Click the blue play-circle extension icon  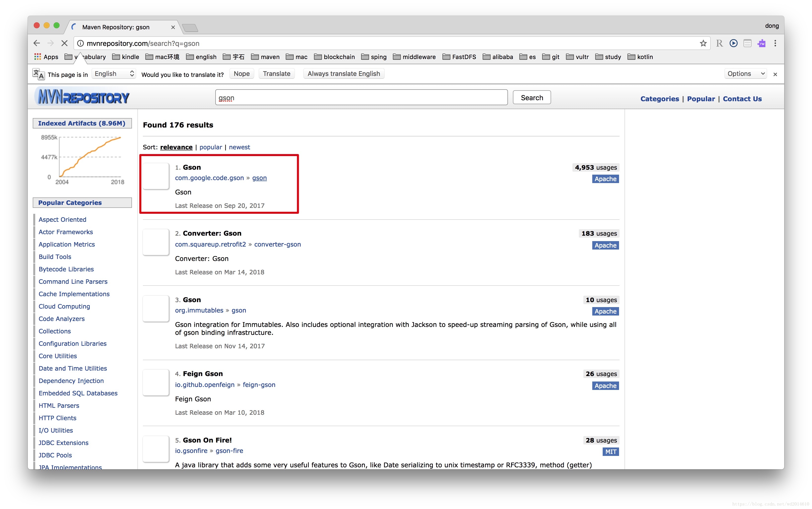click(734, 43)
